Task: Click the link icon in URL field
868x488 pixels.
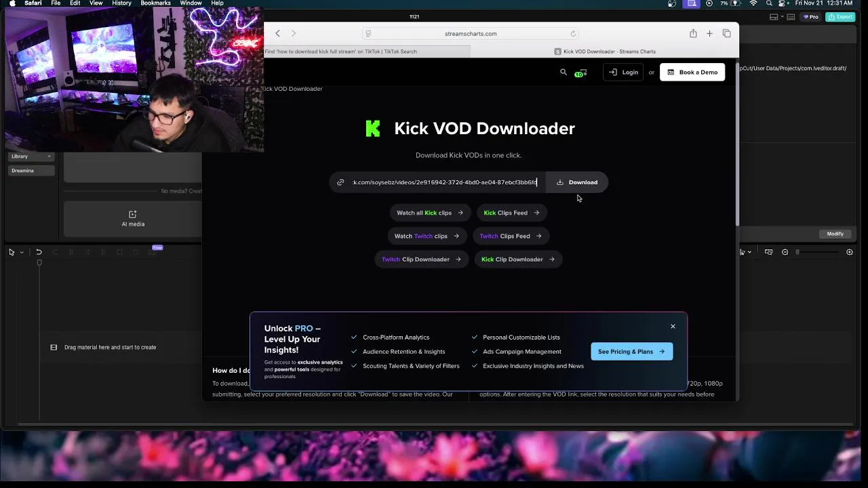Action: tap(340, 182)
